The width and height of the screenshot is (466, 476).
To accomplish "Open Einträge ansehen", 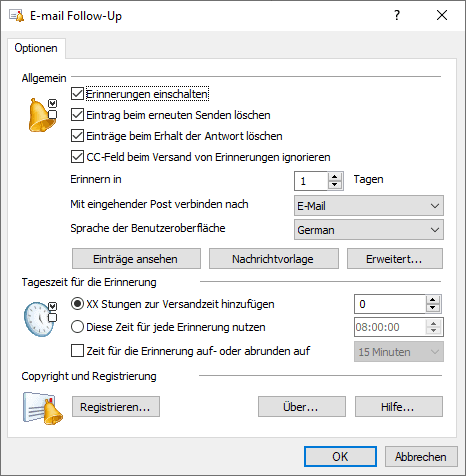I will 136,259.
